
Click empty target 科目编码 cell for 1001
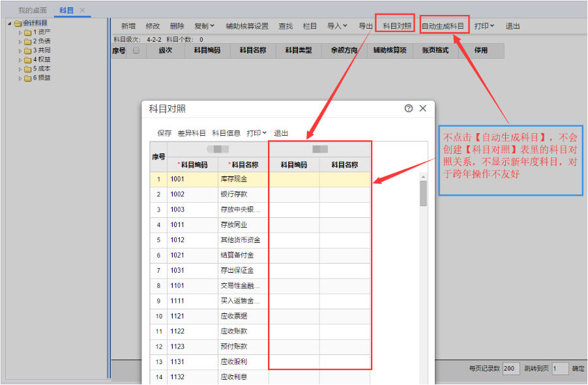[294, 179]
